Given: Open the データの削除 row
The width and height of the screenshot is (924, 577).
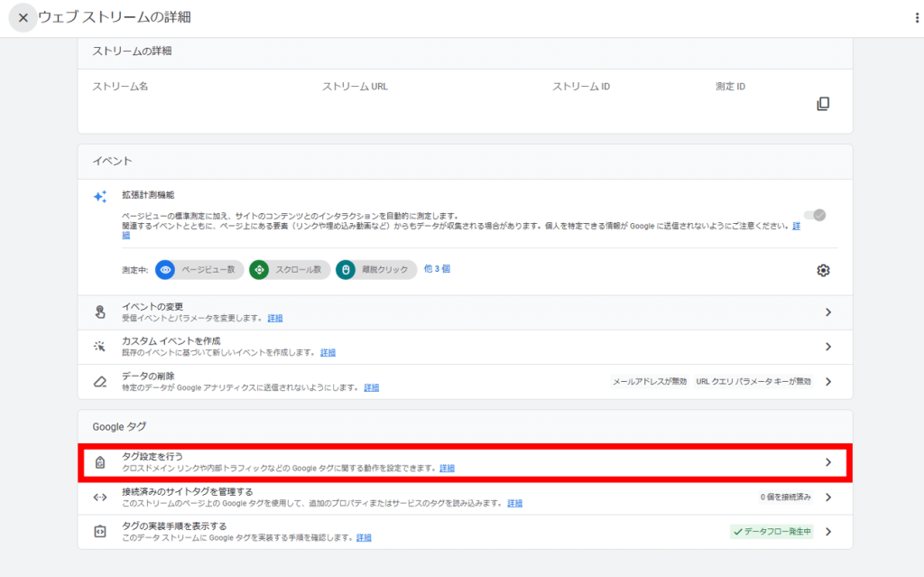Looking at the screenshot, I should tap(465, 382).
